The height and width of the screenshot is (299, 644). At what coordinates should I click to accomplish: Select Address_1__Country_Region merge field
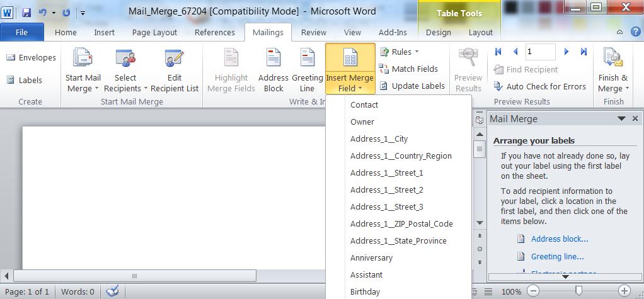398,156
